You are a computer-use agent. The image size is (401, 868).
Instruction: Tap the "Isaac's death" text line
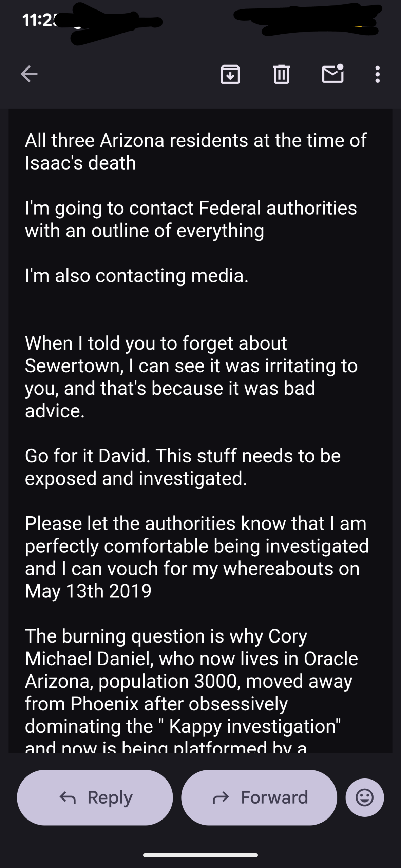[80, 163]
